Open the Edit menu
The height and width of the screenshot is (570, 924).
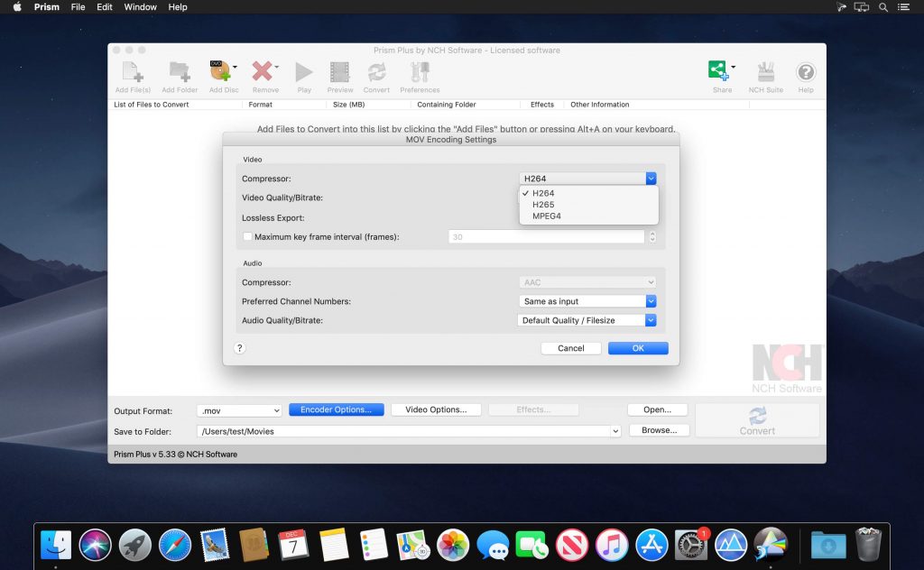105,7
